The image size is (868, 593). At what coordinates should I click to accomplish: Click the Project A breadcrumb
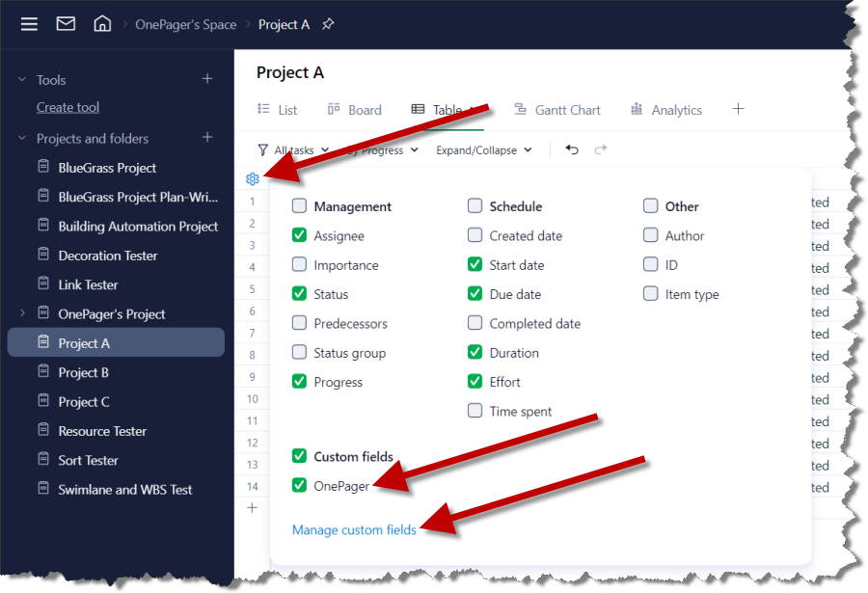(284, 24)
